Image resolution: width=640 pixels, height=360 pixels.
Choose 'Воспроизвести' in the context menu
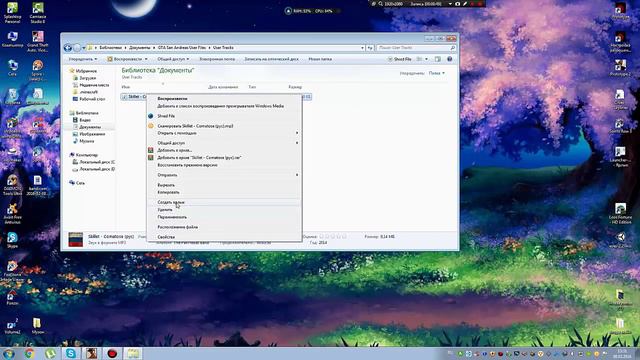225,99
